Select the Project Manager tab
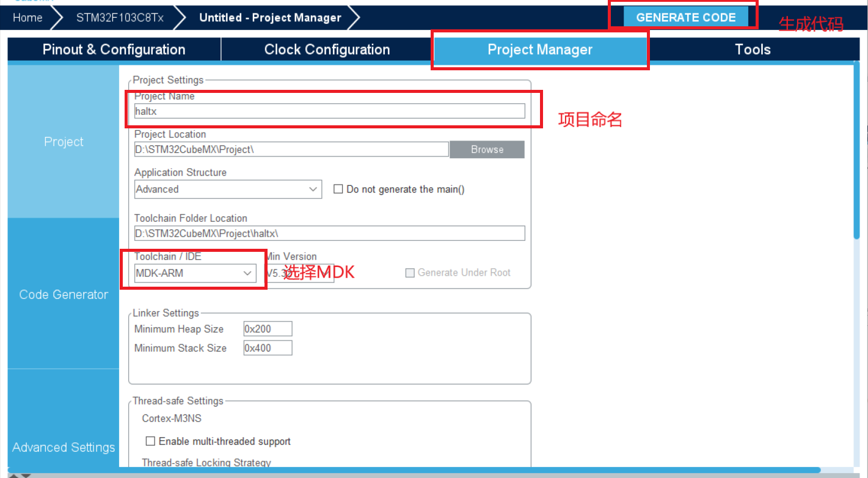Screen dimensions: 868x478 click(540, 50)
